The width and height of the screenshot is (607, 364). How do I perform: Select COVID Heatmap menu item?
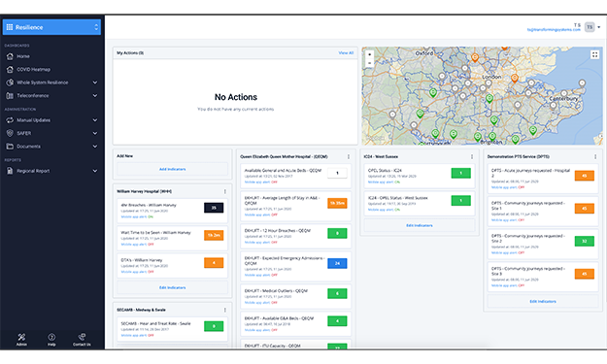[x=33, y=70]
